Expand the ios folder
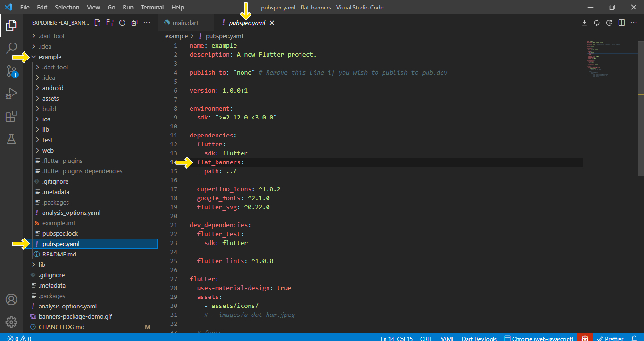This screenshot has width=644, height=341. 46,119
